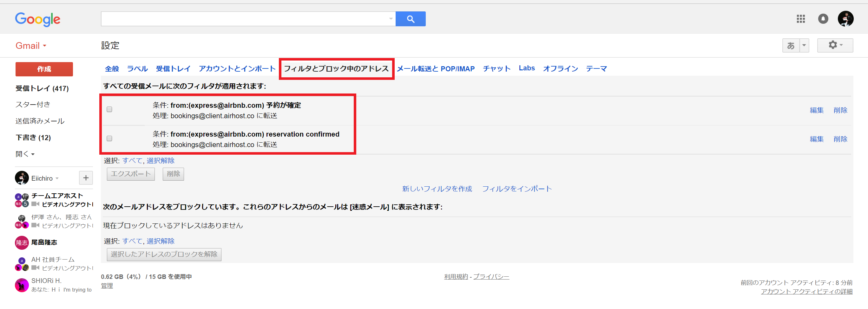Expand the 開く sidebar section
Viewport: 868px width, 309px height.
[x=25, y=154]
